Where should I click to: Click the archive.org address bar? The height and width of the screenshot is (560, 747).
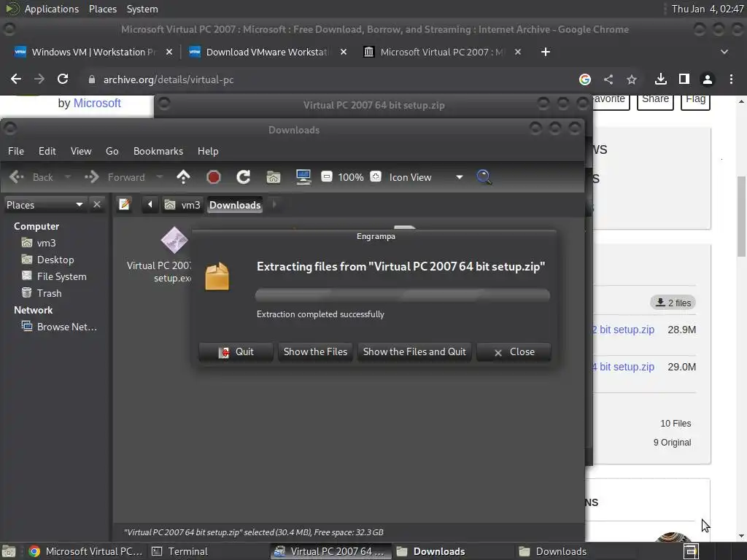click(329, 79)
